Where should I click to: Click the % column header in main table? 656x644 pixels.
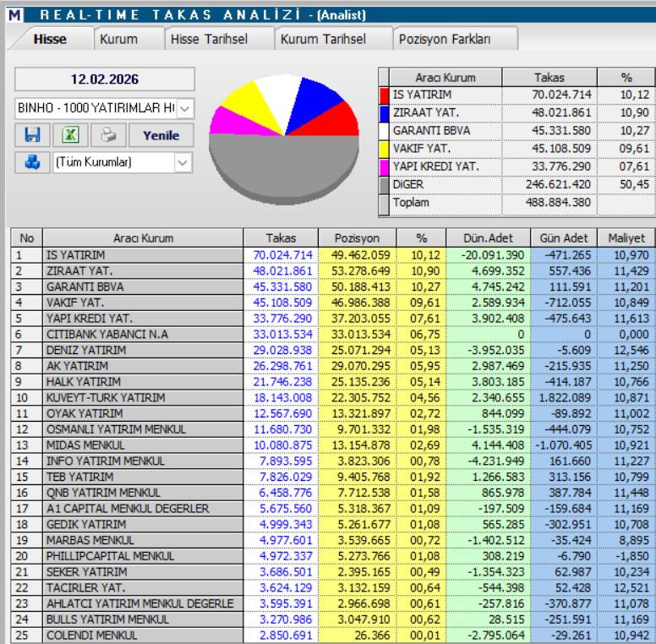click(x=421, y=238)
